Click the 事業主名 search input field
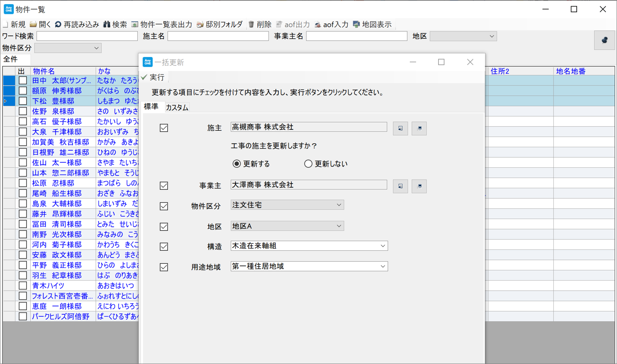 pyautogui.click(x=357, y=36)
